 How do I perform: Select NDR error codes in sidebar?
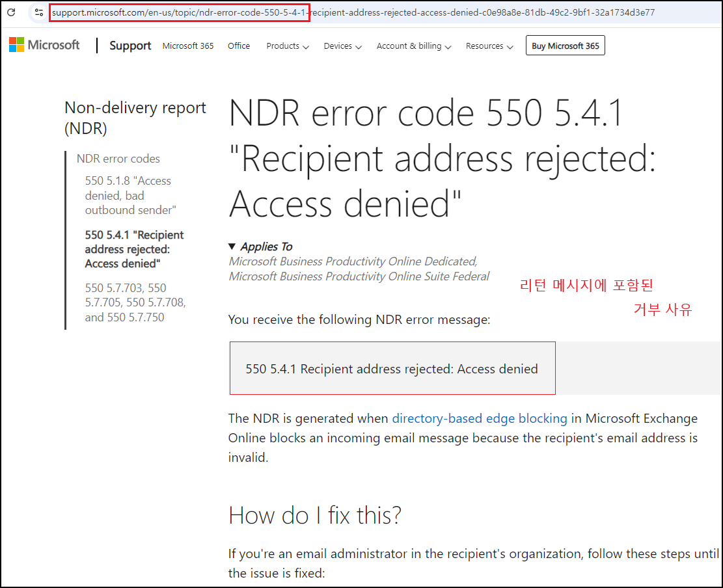click(x=118, y=159)
